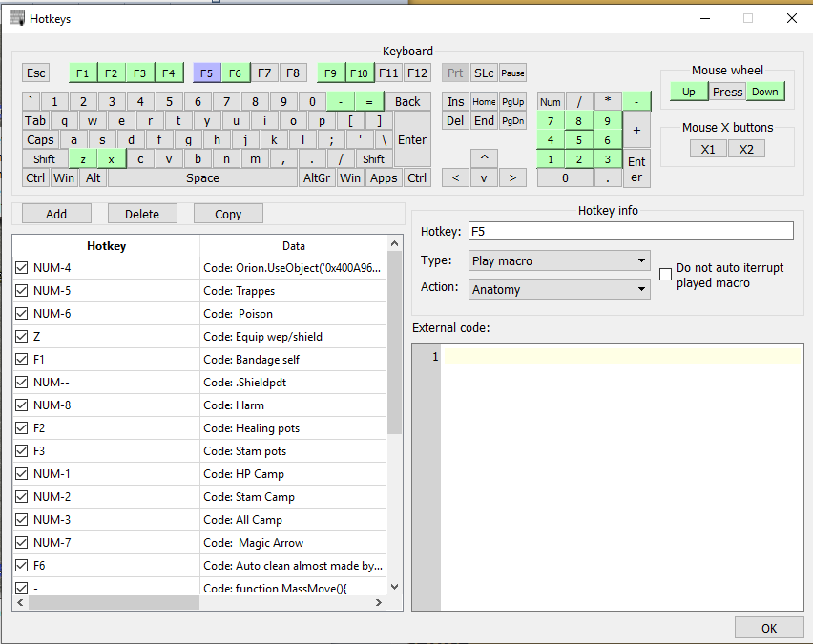The height and width of the screenshot is (644, 813).
Task: Enable Do not auto interrupt played macro
Action: [x=665, y=275]
